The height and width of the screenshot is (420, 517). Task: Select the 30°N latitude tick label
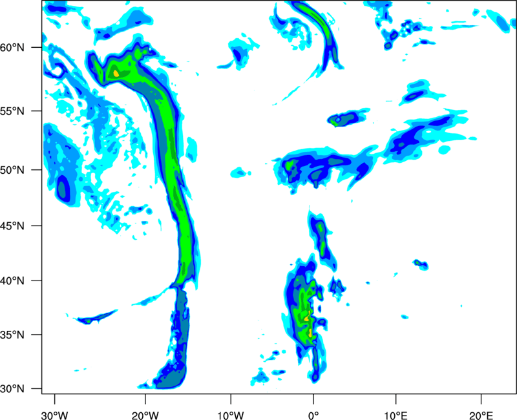click(12, 389)
